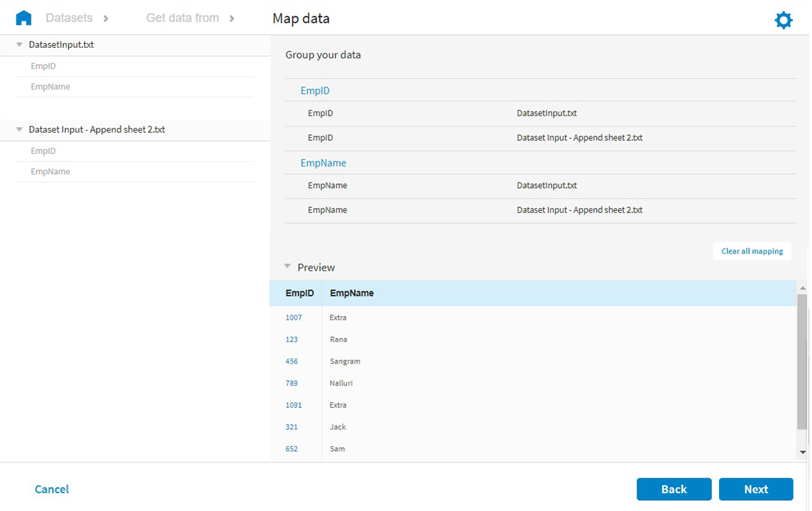Collapse the Preview panel triangle

tap(288, 267)
